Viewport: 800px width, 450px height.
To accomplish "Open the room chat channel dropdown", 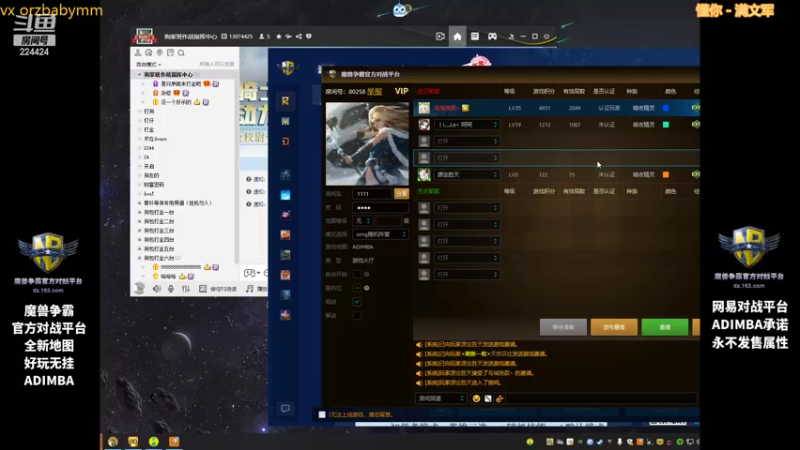I will [x=441, y=398].
